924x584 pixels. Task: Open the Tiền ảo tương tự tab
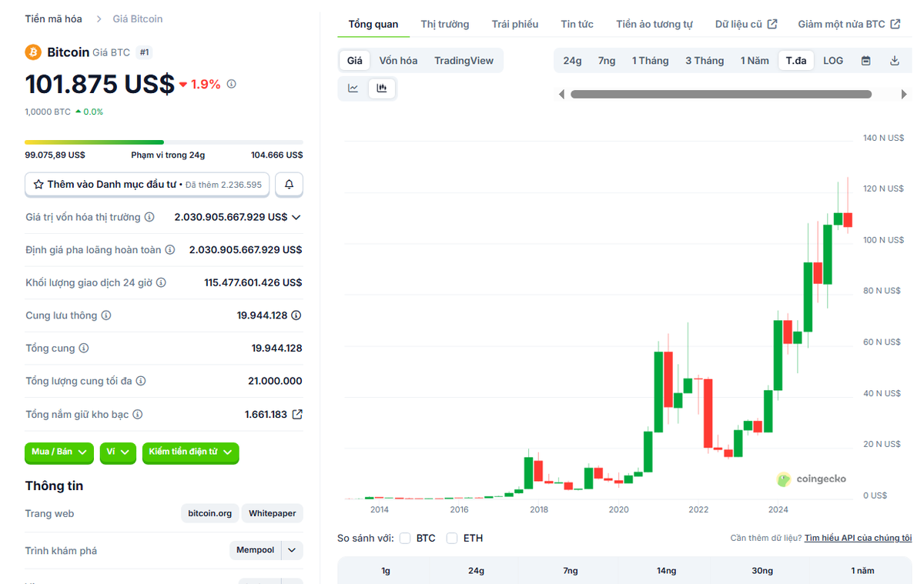click(x=654, y=25)
